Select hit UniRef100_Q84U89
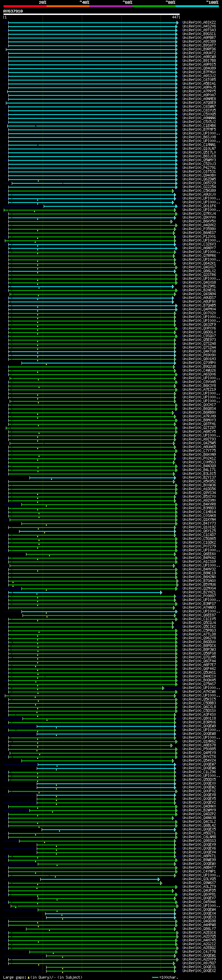The image size is (222, 980). pyautogui.click(x=199, y=68)
